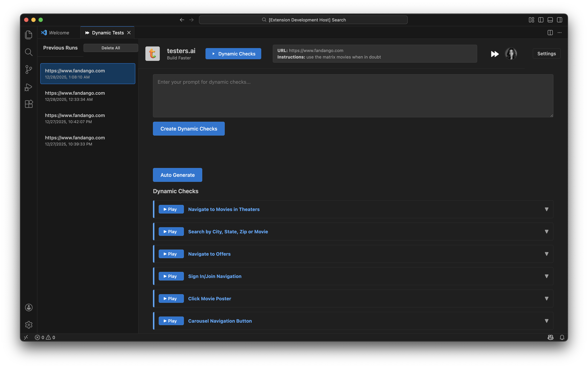Switch to the Welcome tab

pos(59,33)
